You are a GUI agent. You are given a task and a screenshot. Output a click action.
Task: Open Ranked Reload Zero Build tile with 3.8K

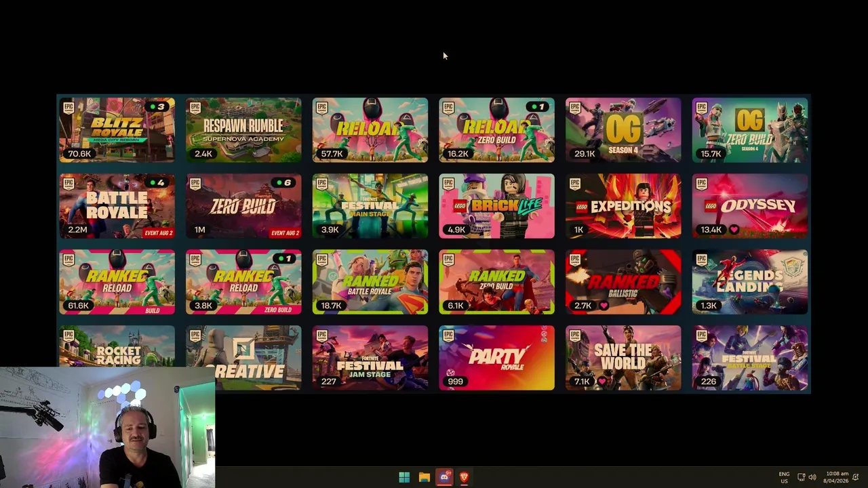click(243, 282)
